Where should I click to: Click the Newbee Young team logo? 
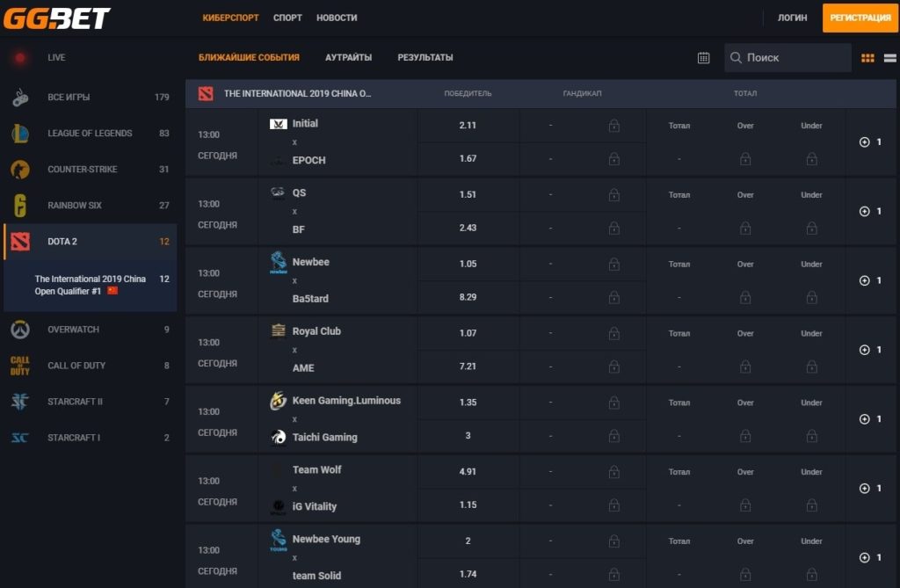point(279,540)
